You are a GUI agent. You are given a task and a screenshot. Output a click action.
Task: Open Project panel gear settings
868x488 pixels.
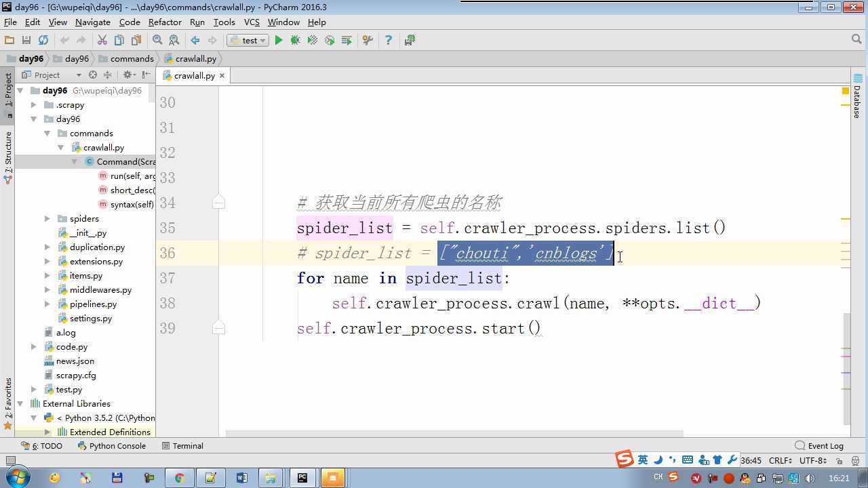coord(127,75)
